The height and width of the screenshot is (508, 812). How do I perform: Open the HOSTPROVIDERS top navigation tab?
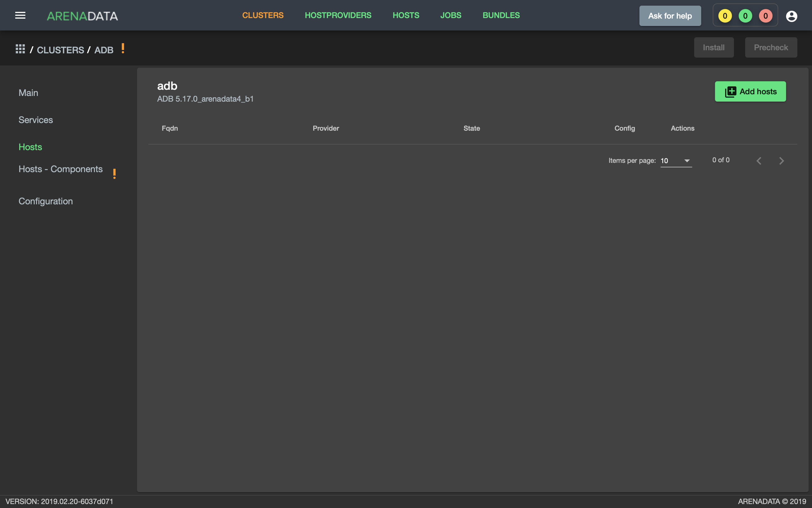coord(338,16)
